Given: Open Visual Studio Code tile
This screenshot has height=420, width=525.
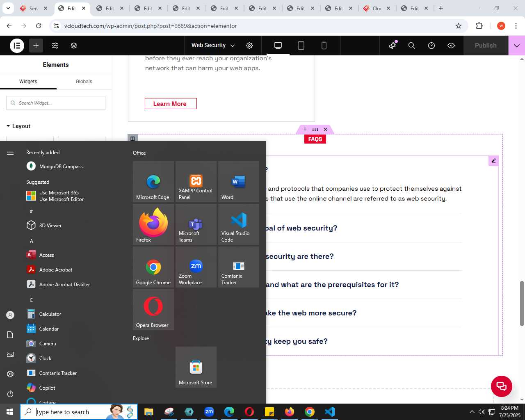Looking at the screenshot, I should point(239,224).
